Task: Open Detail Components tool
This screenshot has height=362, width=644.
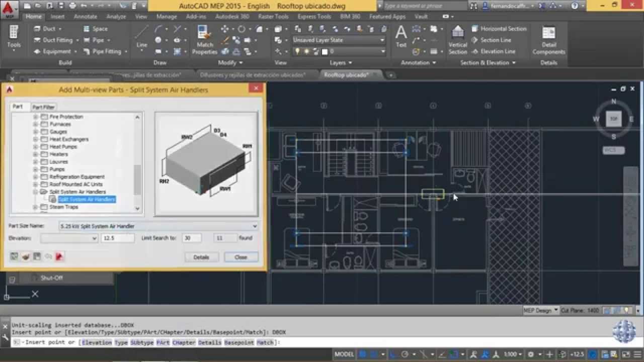Action: click(x=549, y=40)
